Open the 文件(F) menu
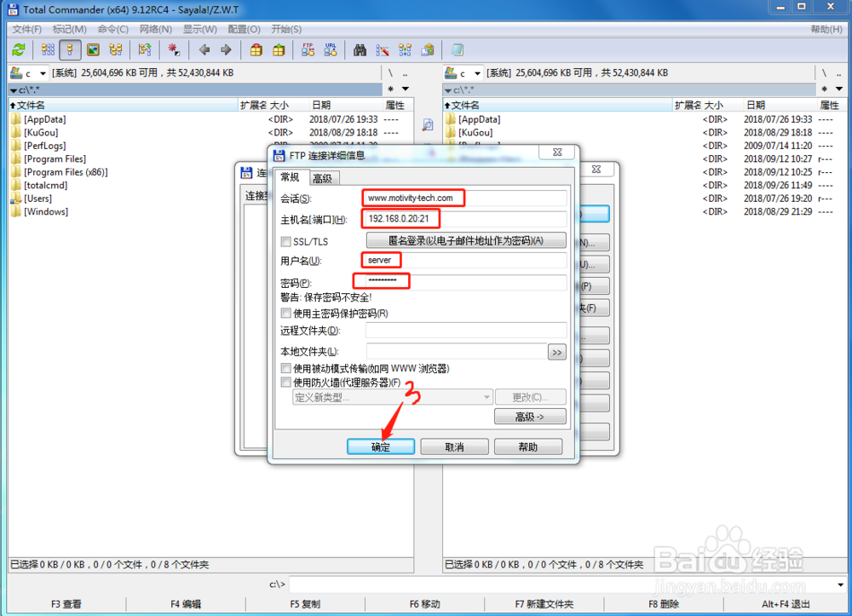 (x=27, y=29)
